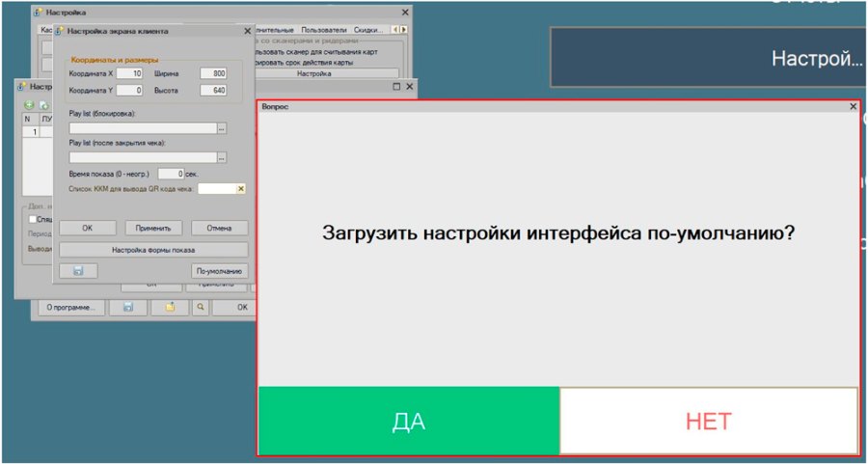Decline by clicking НЕТ
868x464 pixels.
pyautogui.click(x=709, y=422)
